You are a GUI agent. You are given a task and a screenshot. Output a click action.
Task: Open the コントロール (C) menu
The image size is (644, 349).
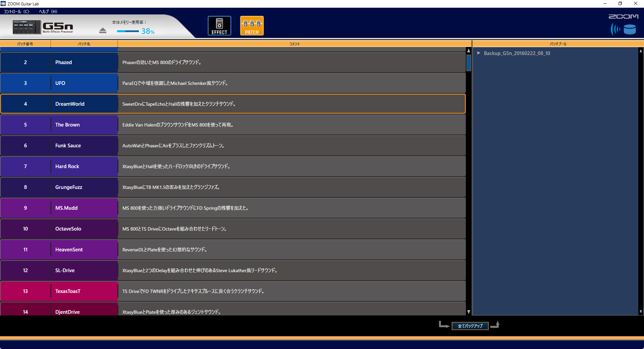[x=16, y=11]
